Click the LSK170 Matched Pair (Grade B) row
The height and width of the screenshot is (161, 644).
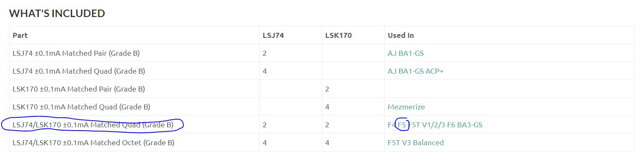click(321, 89)
